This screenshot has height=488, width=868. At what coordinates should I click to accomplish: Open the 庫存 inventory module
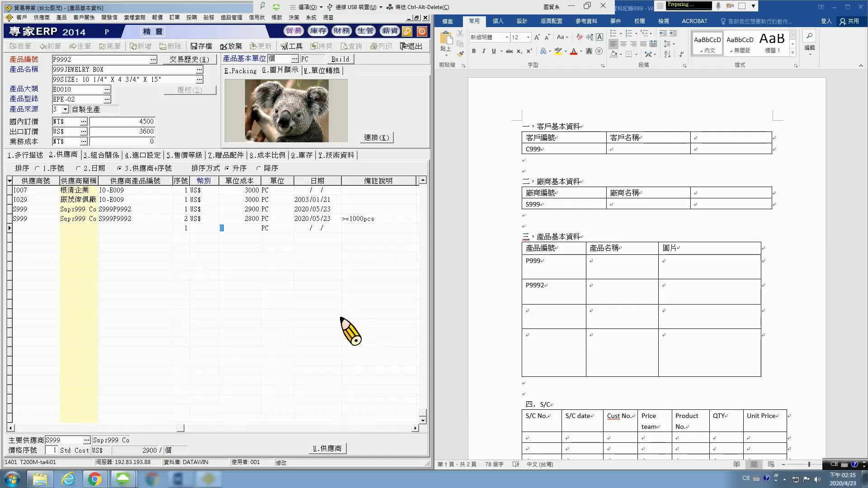318,31
